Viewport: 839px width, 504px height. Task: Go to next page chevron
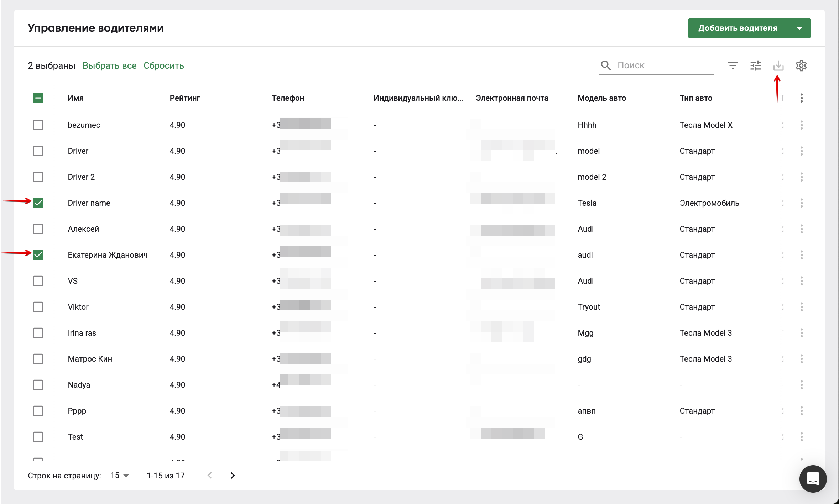pos(233,476)
